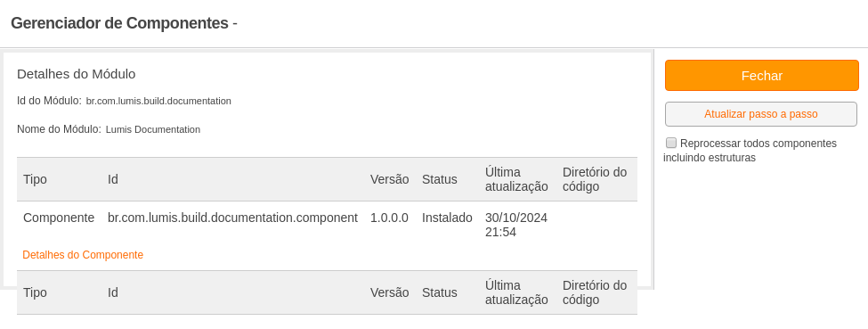Click the Instalado status cell
This screenshot has height=329, width=868.
click(x=447, y=218)
